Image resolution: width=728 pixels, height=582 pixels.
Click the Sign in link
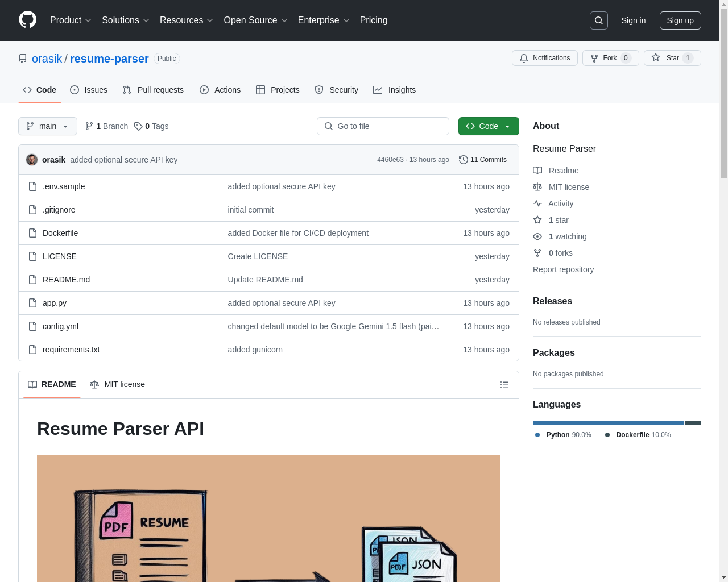[x=634, y=20]
